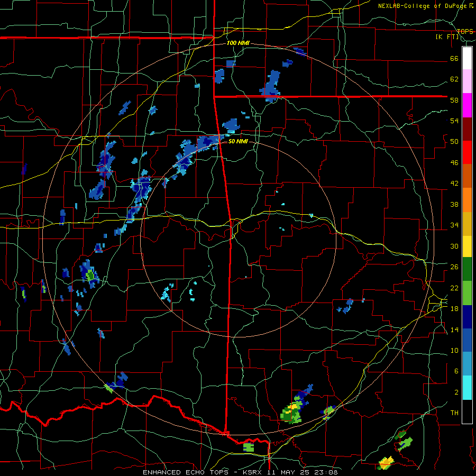This screenshot has width=476, height=476.
Task: Select the yellow legend color band
Action: [x=467, y=246]
